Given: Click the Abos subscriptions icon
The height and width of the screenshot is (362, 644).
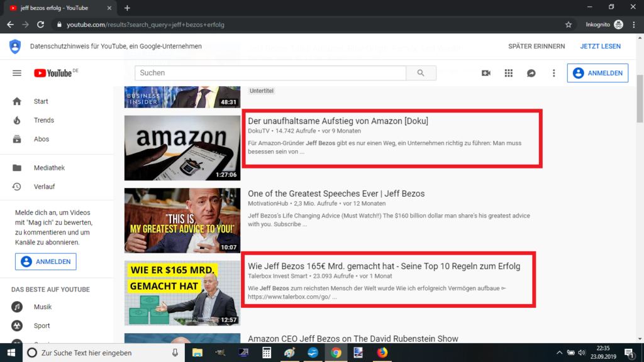Looking at the screenshot, I should pos(17,139).
